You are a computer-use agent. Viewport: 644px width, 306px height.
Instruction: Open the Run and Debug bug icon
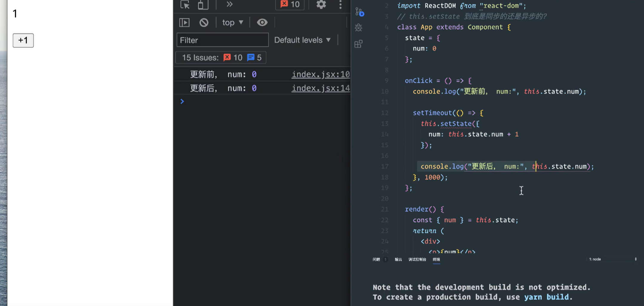[x=358, y=28]
